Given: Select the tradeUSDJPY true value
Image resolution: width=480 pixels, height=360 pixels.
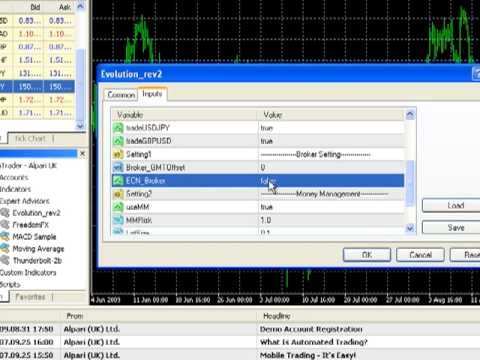Looking at the screenshot, I should [x=331, y=128].
